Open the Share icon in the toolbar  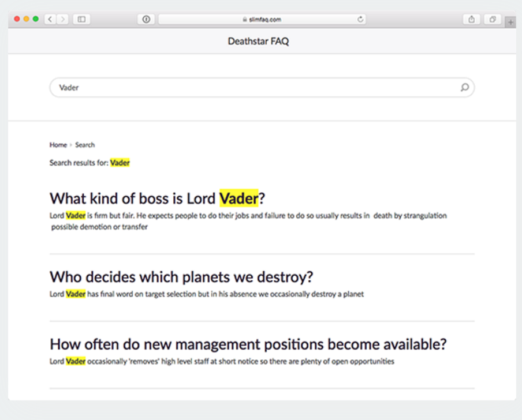471,19
